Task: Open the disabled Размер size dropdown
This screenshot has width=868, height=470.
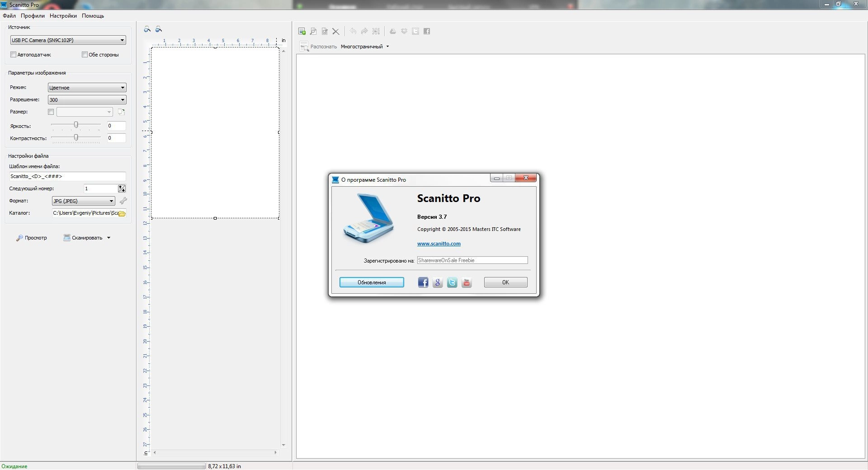Action: [x=85, y=112]
